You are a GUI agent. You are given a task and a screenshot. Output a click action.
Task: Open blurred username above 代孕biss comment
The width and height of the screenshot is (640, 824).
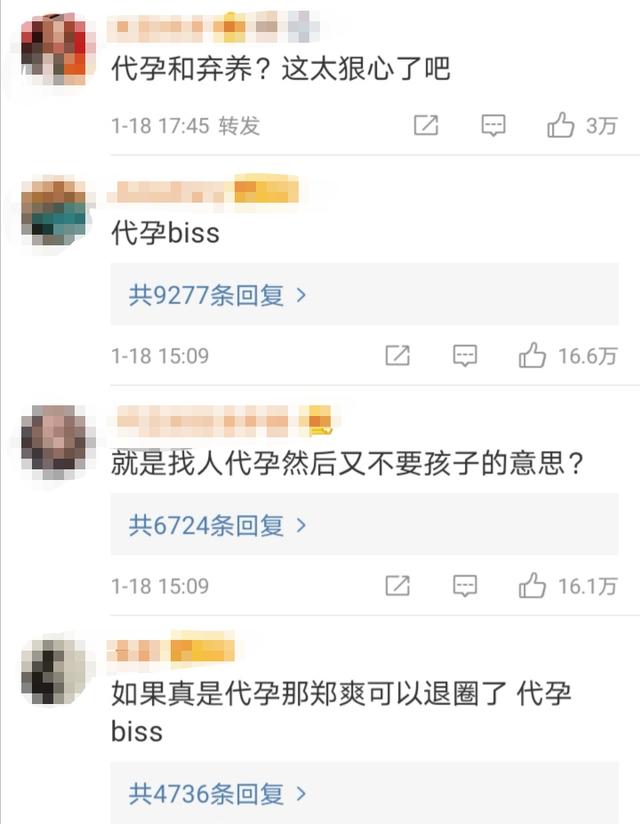(204, 191)
